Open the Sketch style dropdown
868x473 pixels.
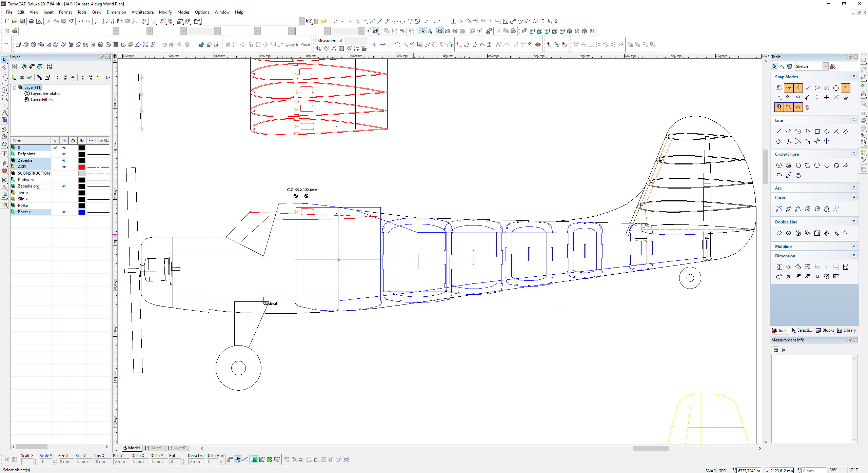826,66
